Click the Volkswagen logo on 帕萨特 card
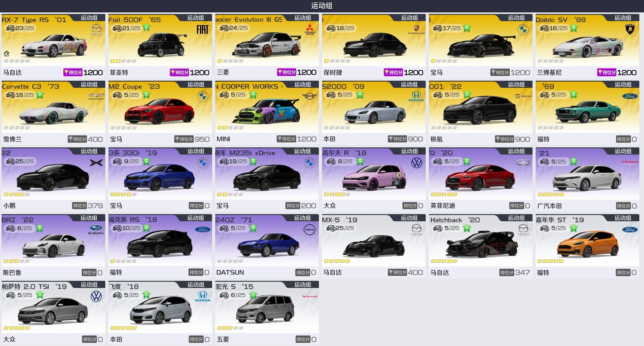 96,296
